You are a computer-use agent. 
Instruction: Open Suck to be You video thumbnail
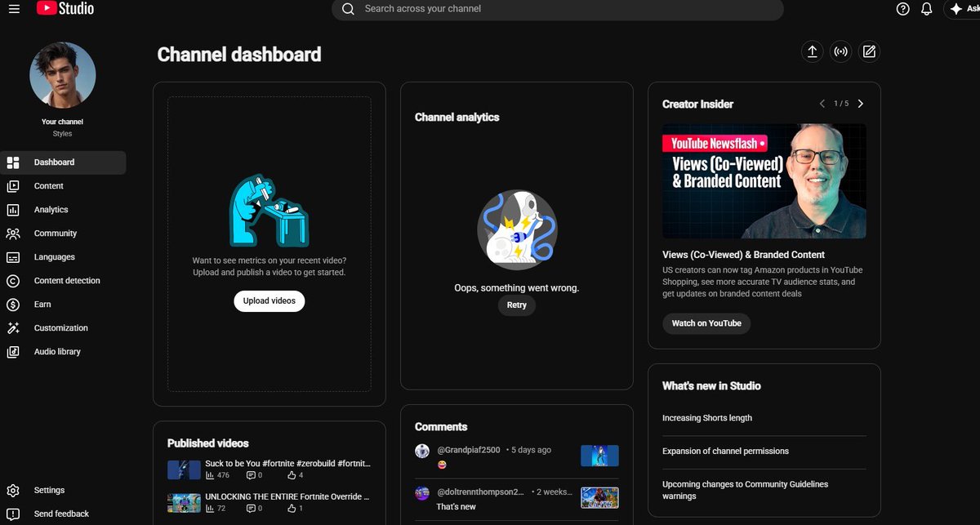click(184, 469)
